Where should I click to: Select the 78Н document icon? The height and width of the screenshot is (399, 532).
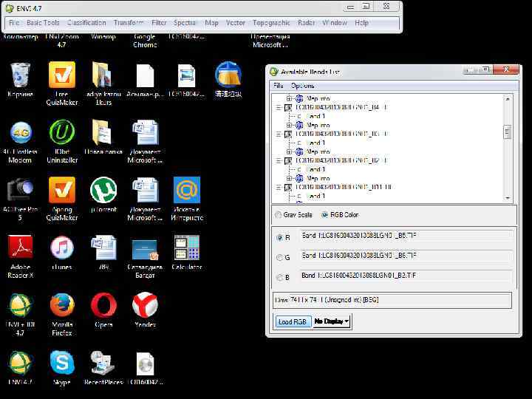coord(103,248)
